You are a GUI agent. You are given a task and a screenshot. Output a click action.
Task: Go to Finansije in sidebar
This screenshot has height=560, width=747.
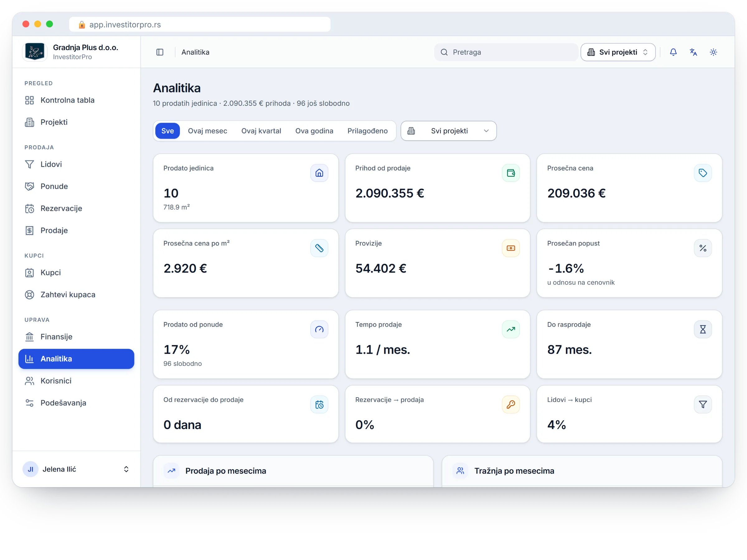(76, 337)
